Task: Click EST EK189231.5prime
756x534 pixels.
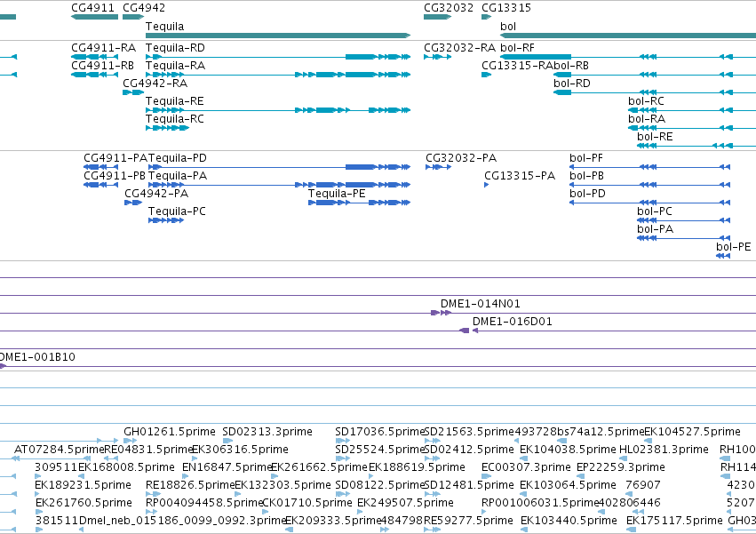Action: click(38, 494)
